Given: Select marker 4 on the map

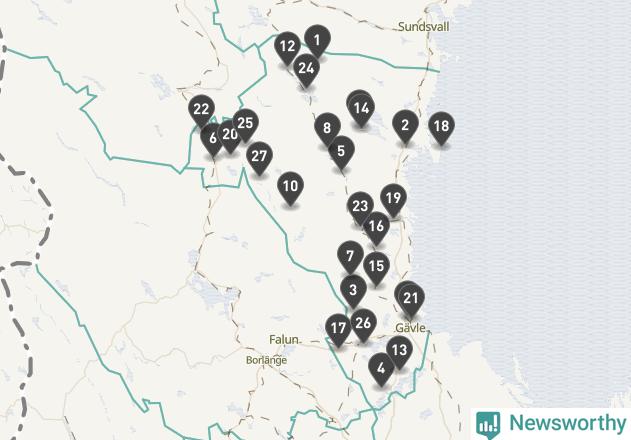Looking at the screenshot, I should point(381,369).
